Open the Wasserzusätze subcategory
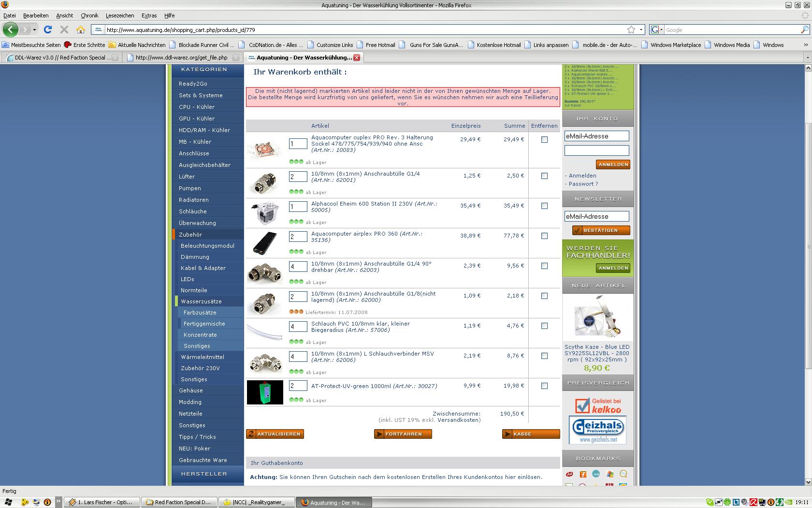 [x=201, y=301]
